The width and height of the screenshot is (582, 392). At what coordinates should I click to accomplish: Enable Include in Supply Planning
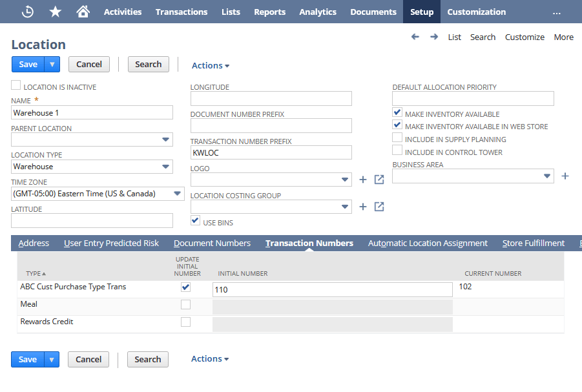397,138
